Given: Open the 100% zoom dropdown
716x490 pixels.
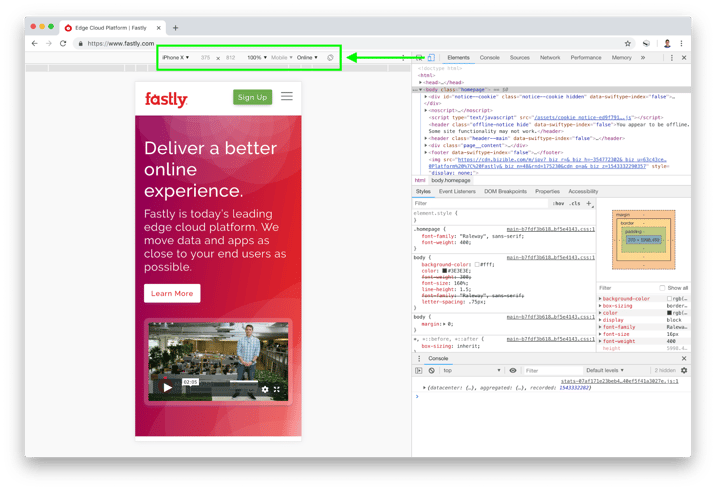Looking at the screenshot, I should coord(257,58).
